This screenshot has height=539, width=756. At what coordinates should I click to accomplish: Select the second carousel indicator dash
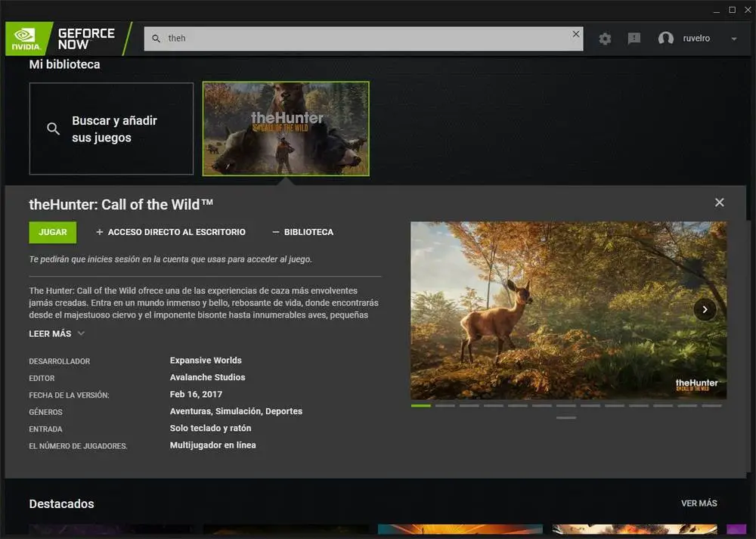(445, 406)
